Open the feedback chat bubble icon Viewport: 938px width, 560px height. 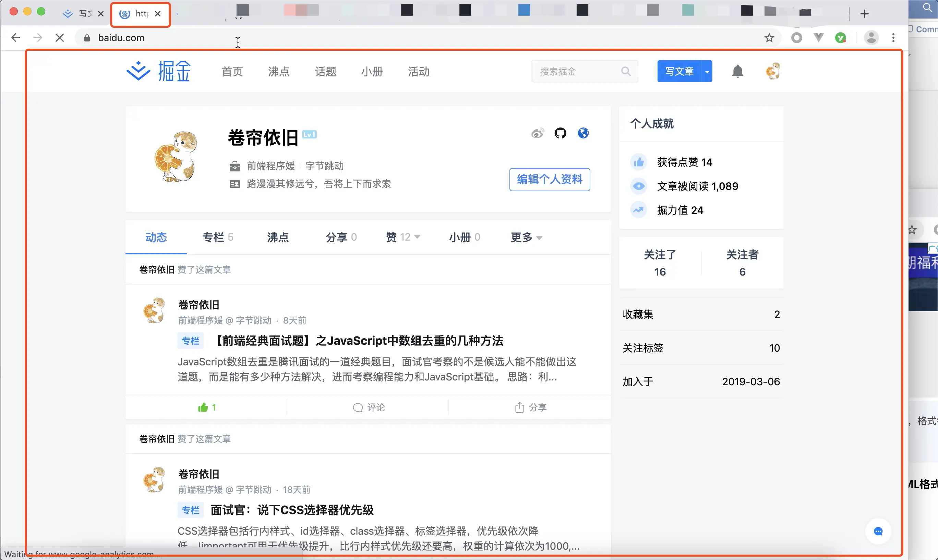878,531
